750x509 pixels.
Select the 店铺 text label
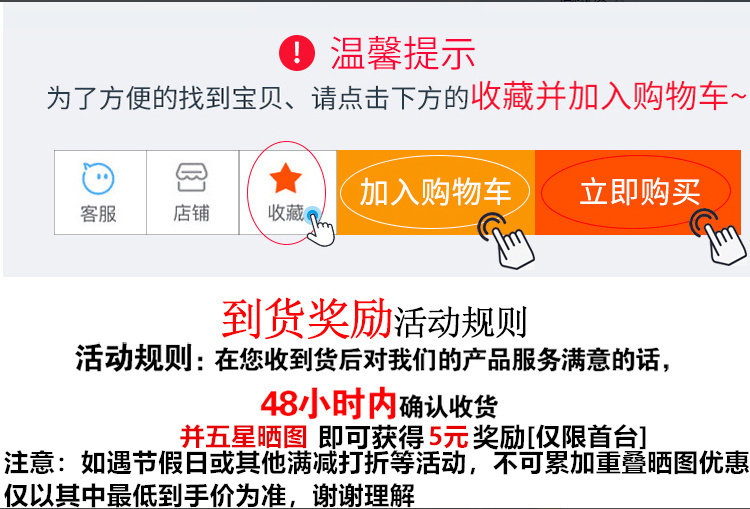[191, 213]
